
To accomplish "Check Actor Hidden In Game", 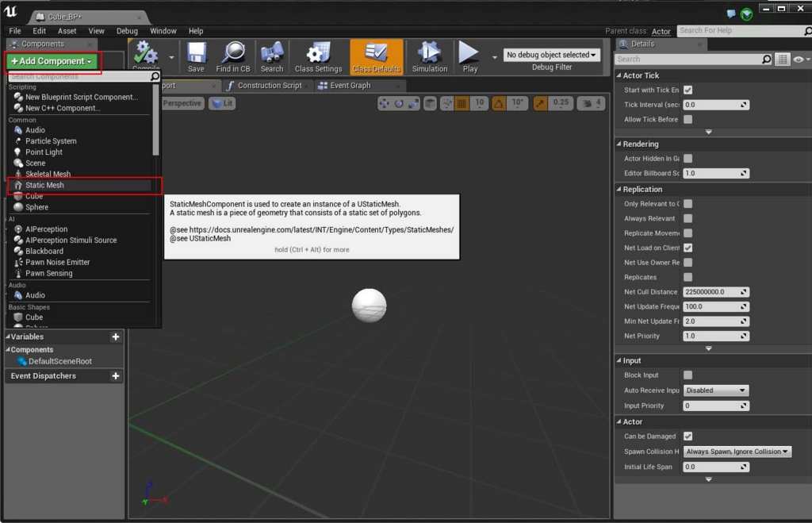I will [688, 159].
